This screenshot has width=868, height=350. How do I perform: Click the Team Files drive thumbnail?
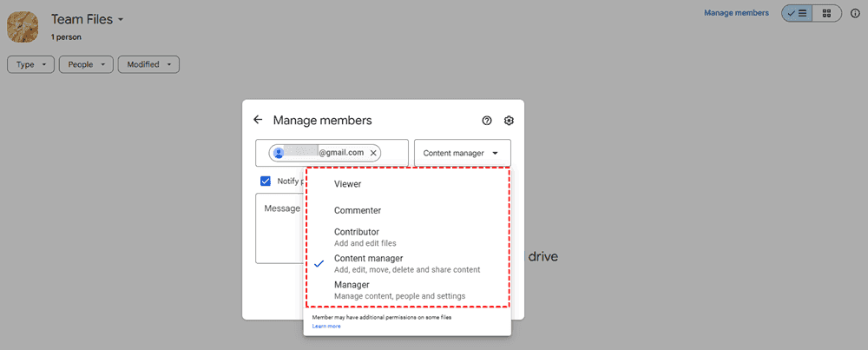point(22,26)
